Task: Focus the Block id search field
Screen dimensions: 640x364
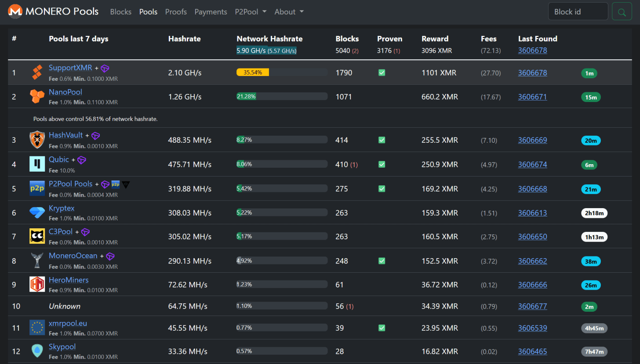Action: coord(578,11)
